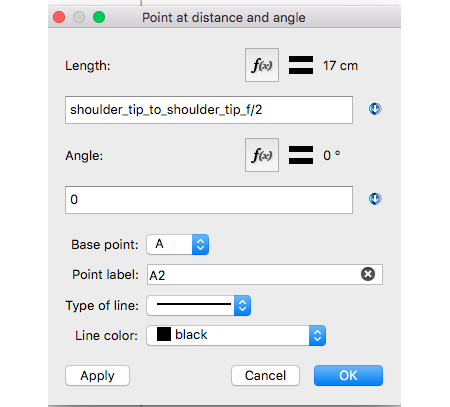
Task: Focus the Angle formula input field
Action: coord(209,200)
